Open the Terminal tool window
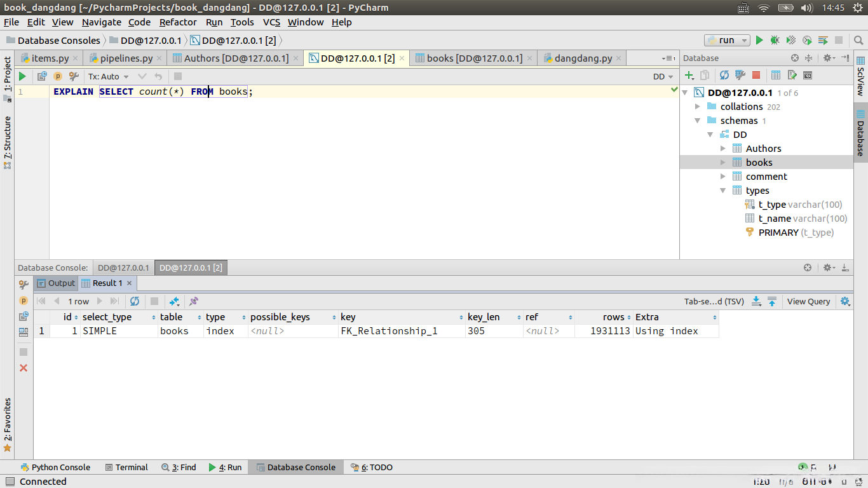Viewport: 868px width, 488px height. point(126,467)
